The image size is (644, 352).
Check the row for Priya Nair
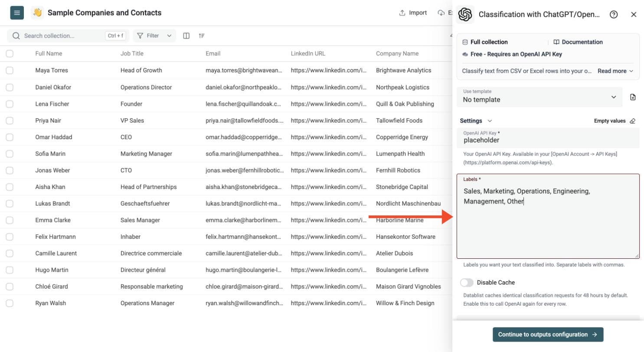point(10,121)
